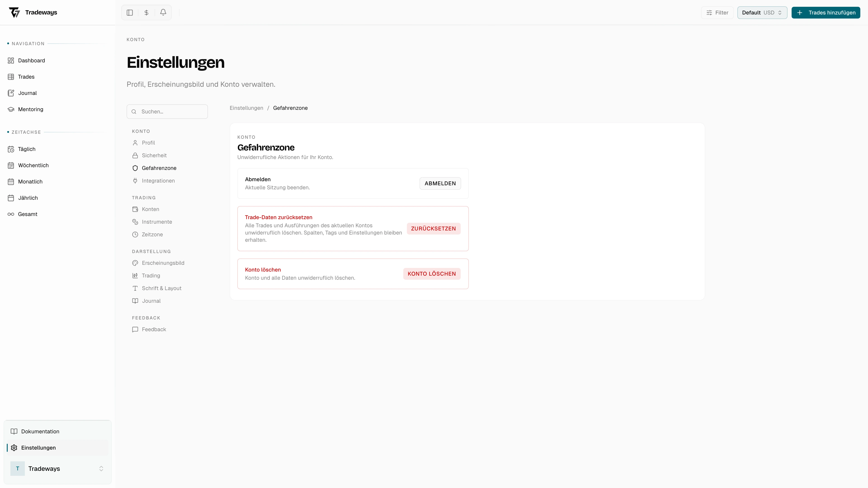Click the KONTO LÖSCHEN button
Screen dimensions: 868x488
coord(432,274)
